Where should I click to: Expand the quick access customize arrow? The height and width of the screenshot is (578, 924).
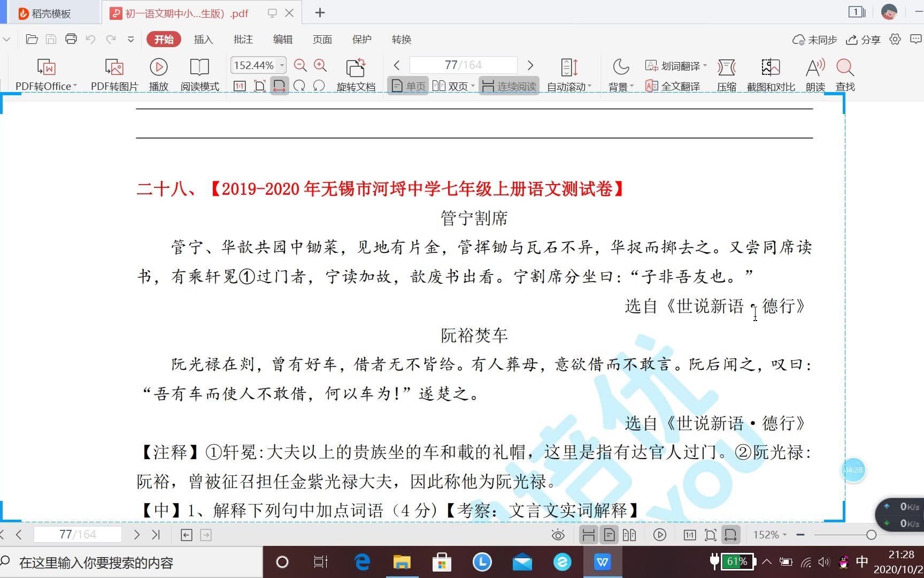[x=131, y=39]
